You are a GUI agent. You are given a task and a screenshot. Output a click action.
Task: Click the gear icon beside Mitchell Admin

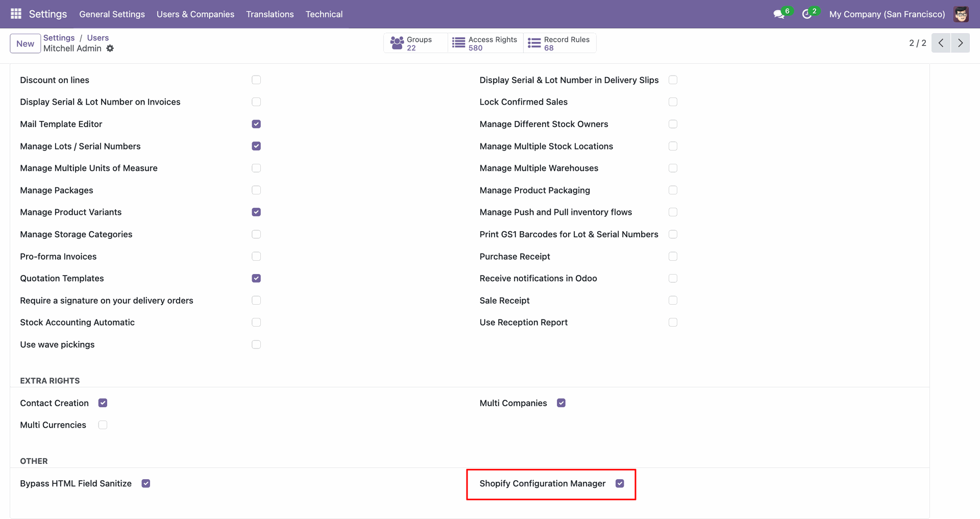(110, 48)
